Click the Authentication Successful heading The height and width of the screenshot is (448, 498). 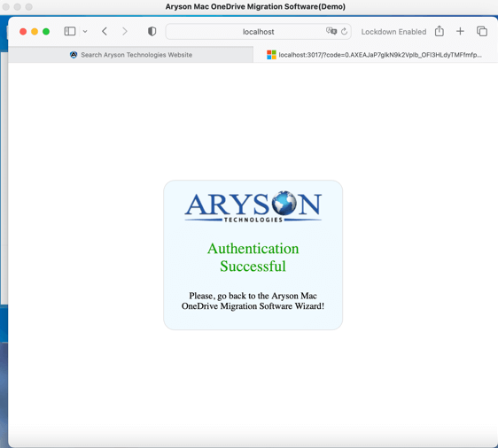(253, 258)
